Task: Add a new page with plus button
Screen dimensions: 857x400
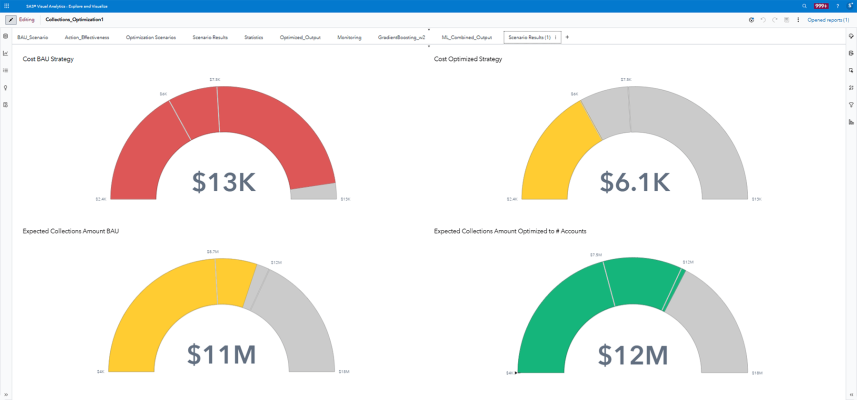Action: pos(567,37)
